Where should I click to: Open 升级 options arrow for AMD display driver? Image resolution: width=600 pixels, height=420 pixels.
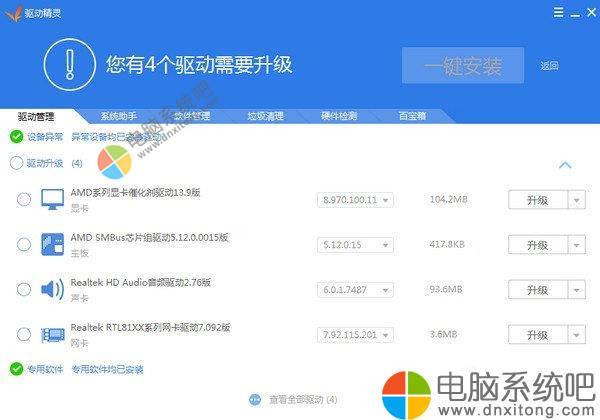(x=576, y=200)
